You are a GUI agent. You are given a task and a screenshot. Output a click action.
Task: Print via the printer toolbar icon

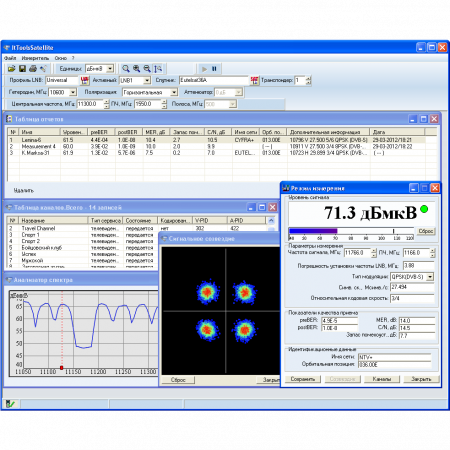pyautogui.click(x=33, y=69)
